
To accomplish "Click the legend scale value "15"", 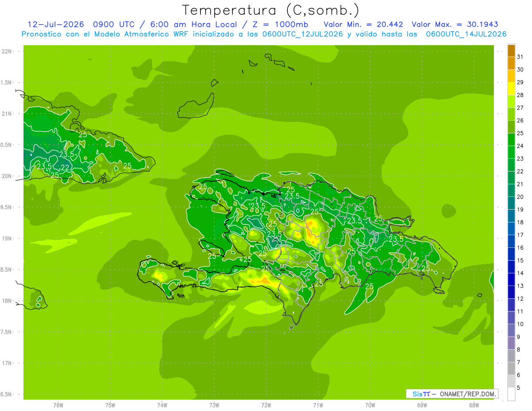I will [520, 260].
